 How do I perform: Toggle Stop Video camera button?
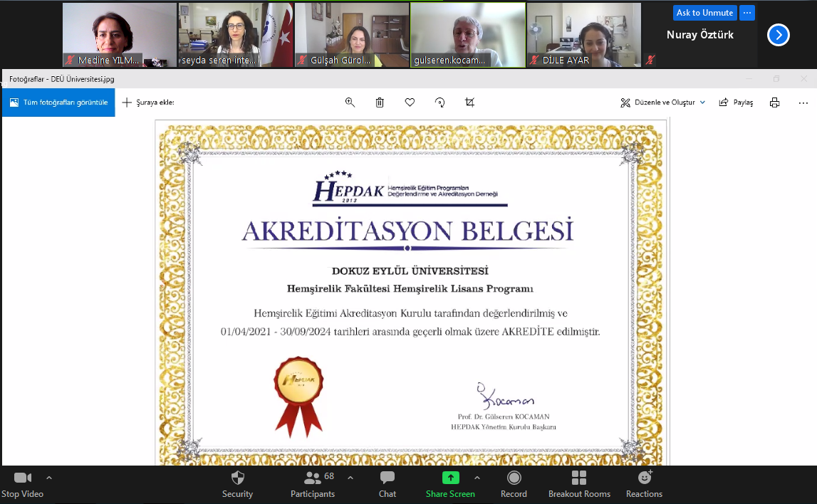23,484
